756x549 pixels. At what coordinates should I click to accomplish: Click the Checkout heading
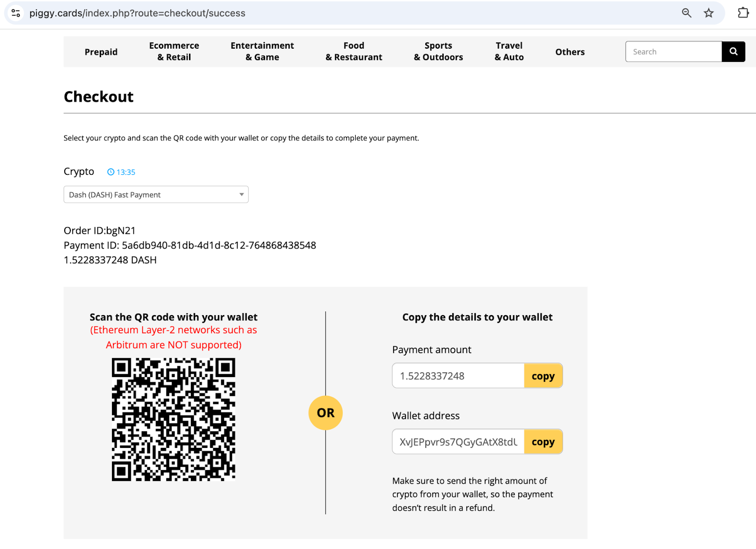coord(99,97)
